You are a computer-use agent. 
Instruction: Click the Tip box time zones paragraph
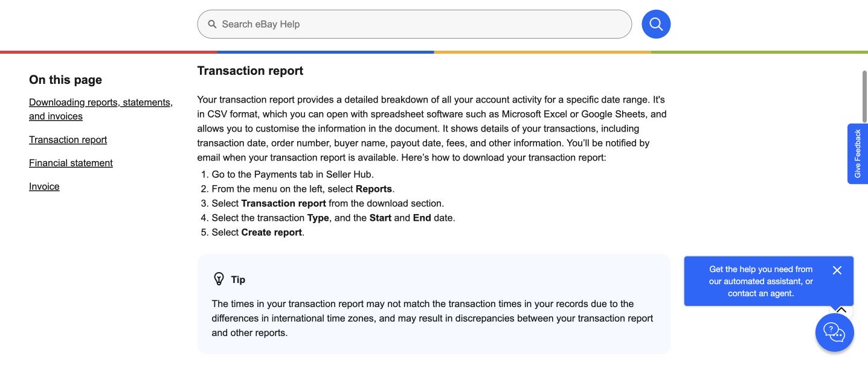point(432,318)
